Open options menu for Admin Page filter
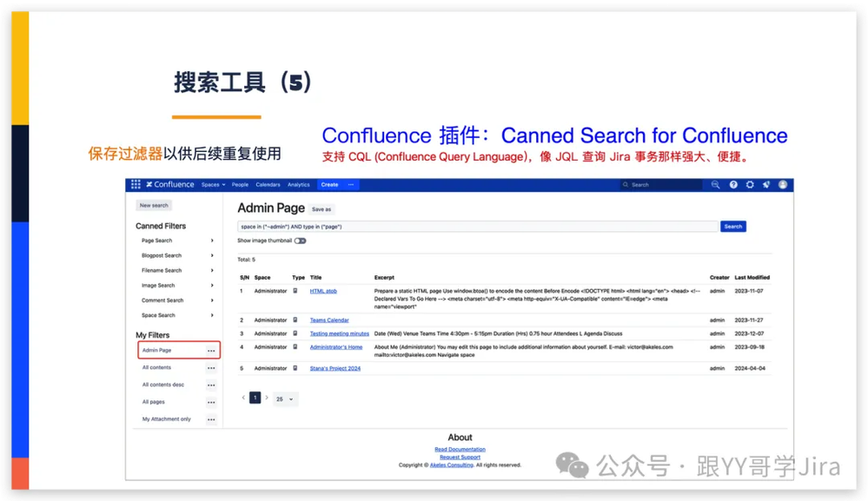868x501 pixels. click(211, 351)
